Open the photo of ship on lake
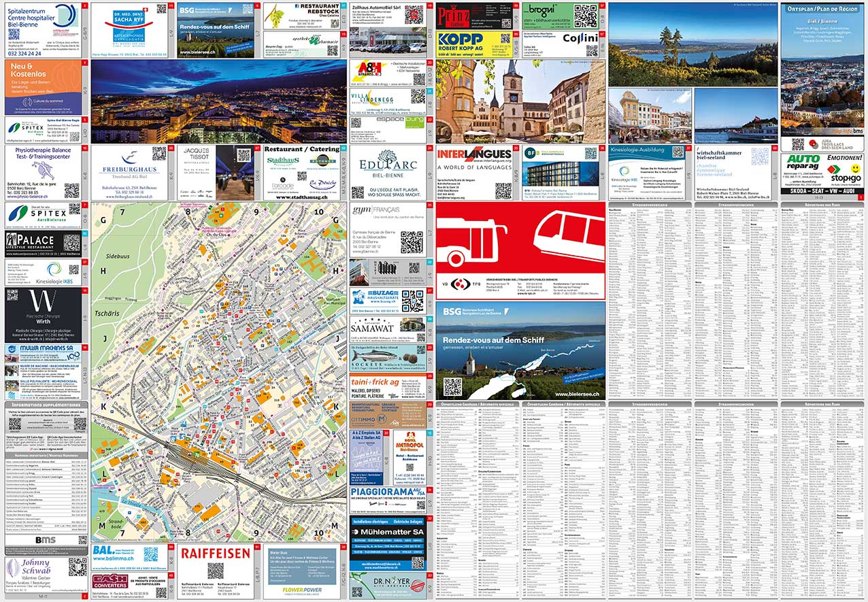The width and height of the screenshot is (868, 602). coord(735,115)
